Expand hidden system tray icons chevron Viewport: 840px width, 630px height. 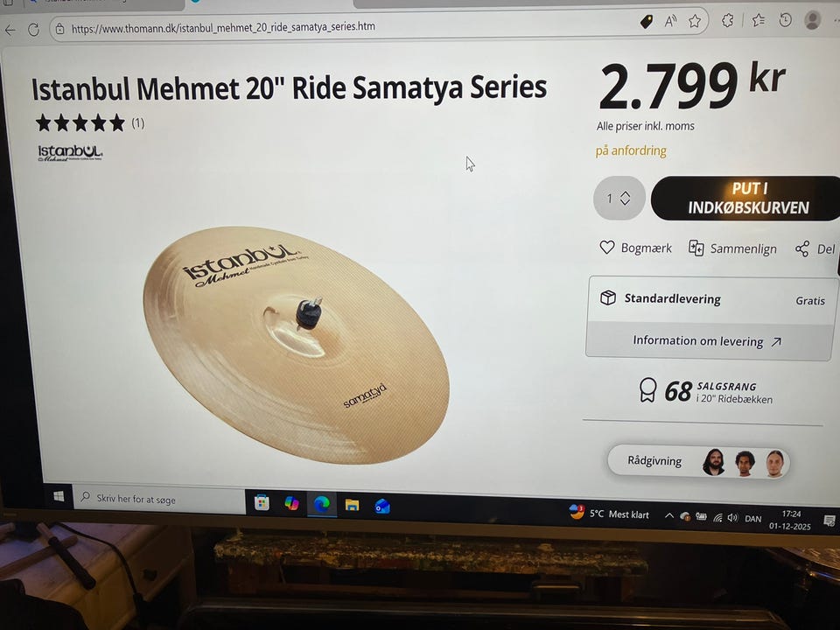click(x=669, y=516)
